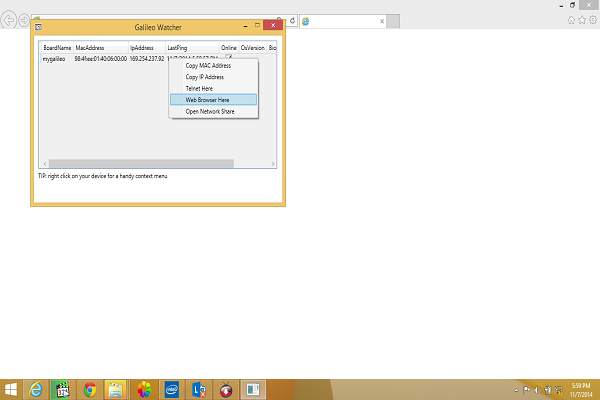This screenshot has height=400, width=600.
Task: Close the Internet Explorer tab
Action: tap(382, 21)
